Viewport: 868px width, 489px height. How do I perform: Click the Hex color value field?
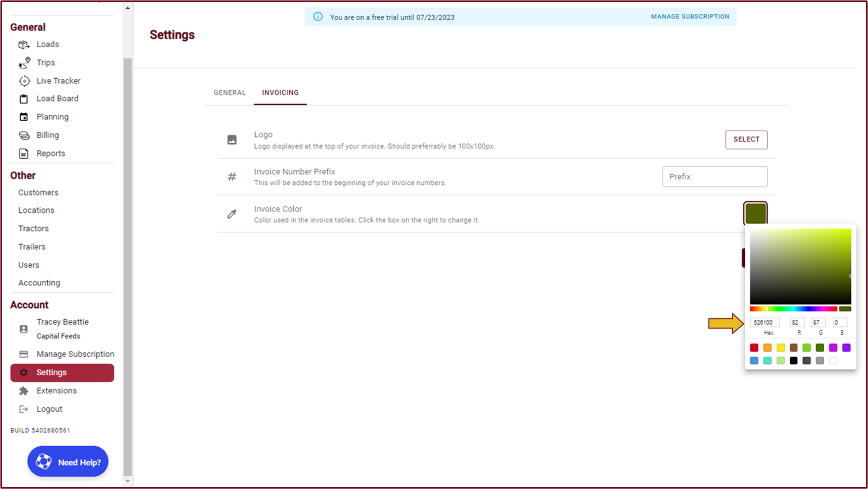(x=764, y=323)
